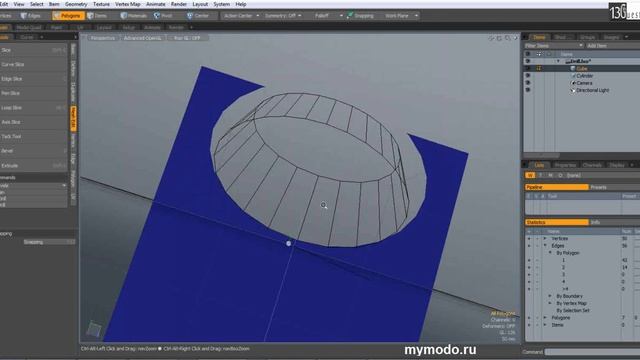The width and height of the screenshot is (640, 360).
Task: Select the Extrude tool
Action: [33, 166]
